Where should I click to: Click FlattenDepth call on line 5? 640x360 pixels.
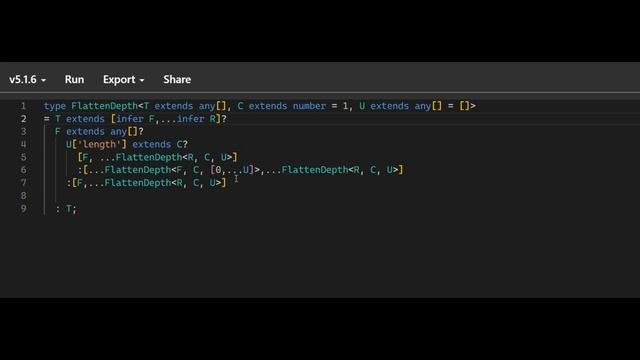(174, 157)
